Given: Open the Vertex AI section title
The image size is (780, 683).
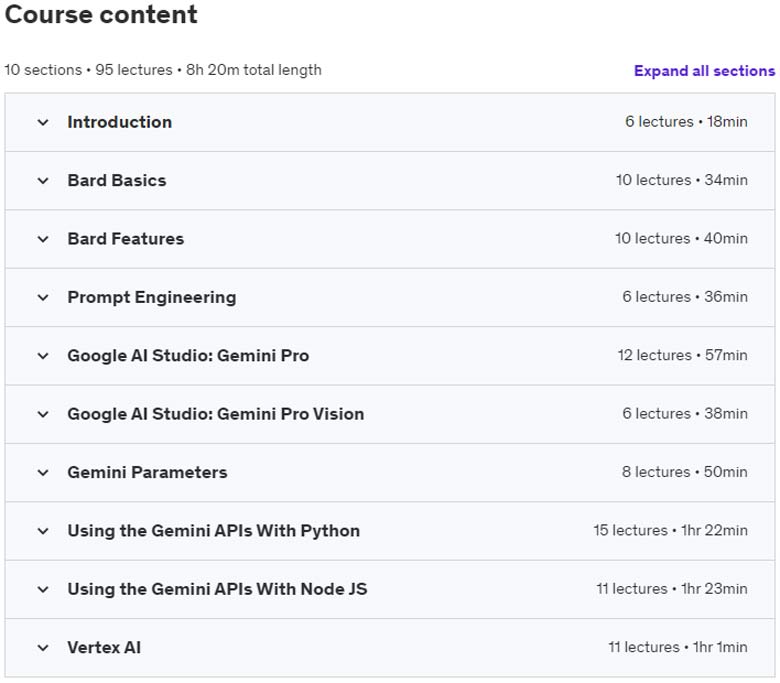Looking at the screenshot, I should point(104,648).
